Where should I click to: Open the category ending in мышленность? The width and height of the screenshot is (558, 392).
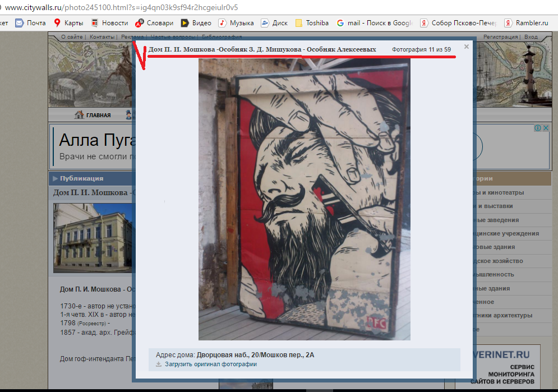pyautogui.click(x=494, y=274)
